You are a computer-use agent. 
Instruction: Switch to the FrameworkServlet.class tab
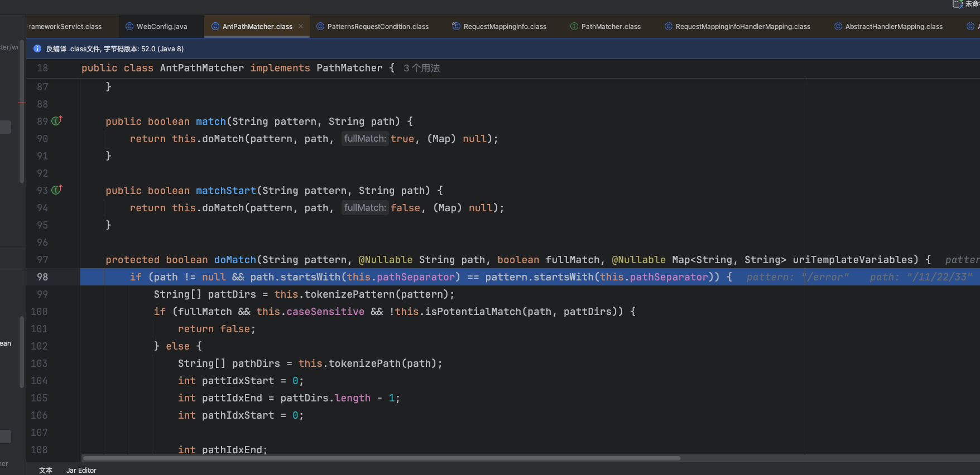click(x=65, y=26)
